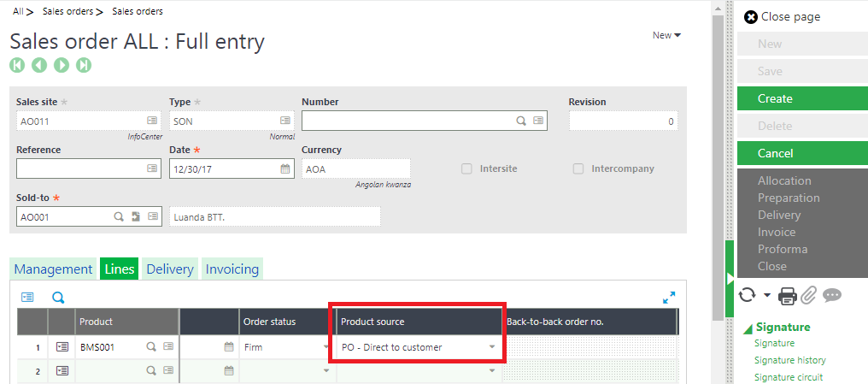Image resolution: width=868 pixels, height=384 pixels.
Task: Go to the first record navigation icon
Action: point(17,65)
